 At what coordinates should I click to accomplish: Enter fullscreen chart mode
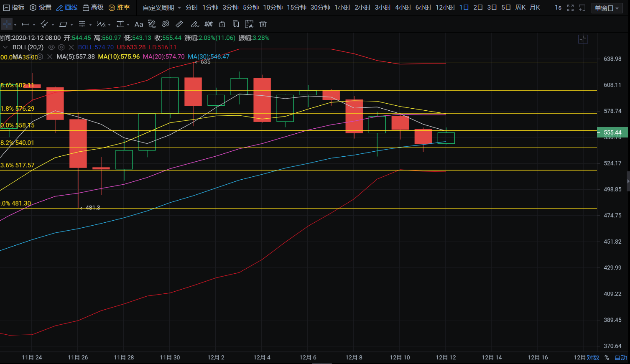point(570,8)
